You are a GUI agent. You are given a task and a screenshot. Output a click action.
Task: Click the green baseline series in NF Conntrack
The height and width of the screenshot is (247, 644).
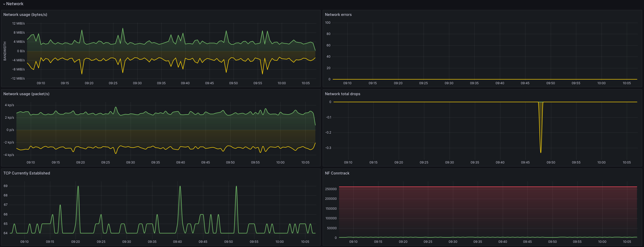point(487,237)
